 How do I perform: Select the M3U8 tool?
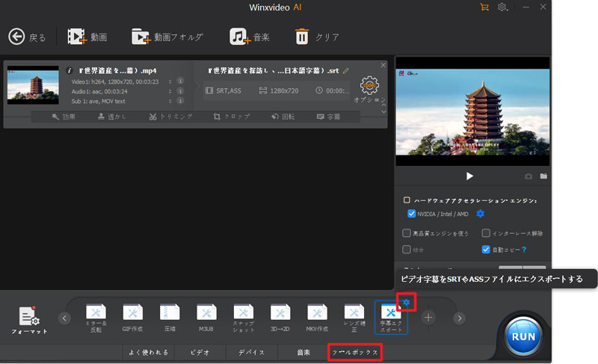(x=206, y=318)
